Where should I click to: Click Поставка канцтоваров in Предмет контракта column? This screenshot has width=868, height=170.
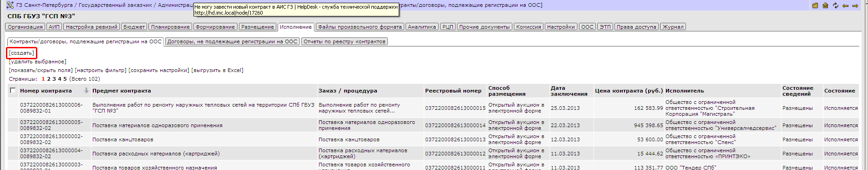click(123, 139)
